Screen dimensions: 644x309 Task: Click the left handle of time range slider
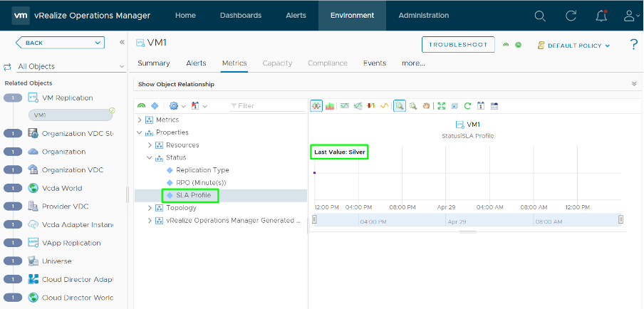(314, 220)
